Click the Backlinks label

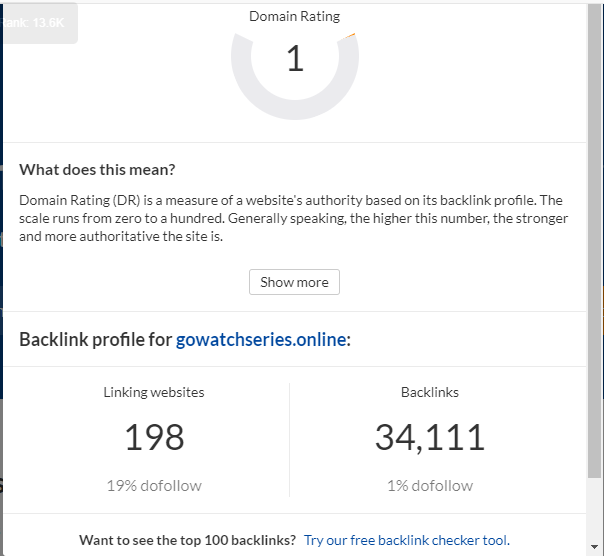click(430, 392)
